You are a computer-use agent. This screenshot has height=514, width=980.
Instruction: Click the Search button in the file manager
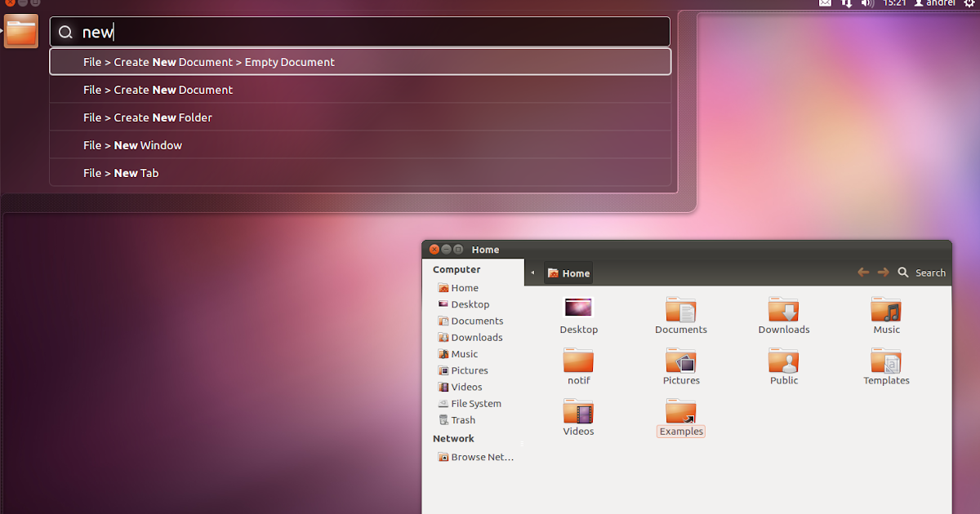click(x=922, y=273)
